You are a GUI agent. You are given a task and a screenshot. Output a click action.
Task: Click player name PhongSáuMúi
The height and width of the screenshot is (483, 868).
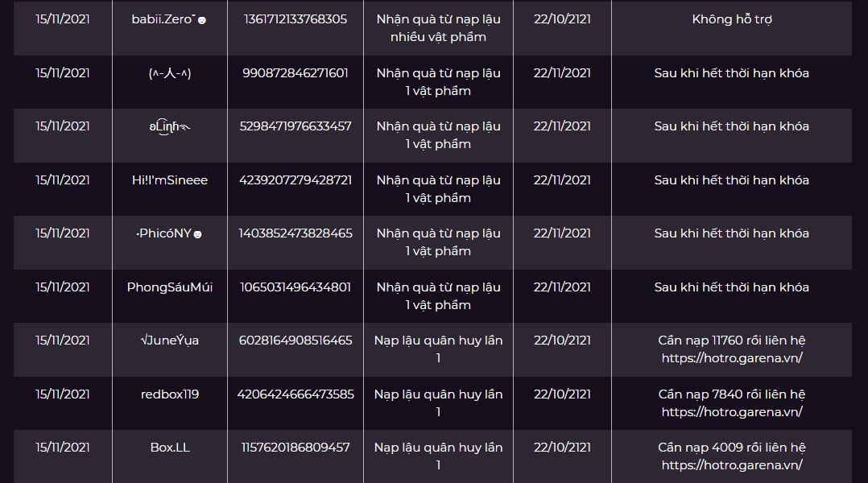click(x=170, y=287)
